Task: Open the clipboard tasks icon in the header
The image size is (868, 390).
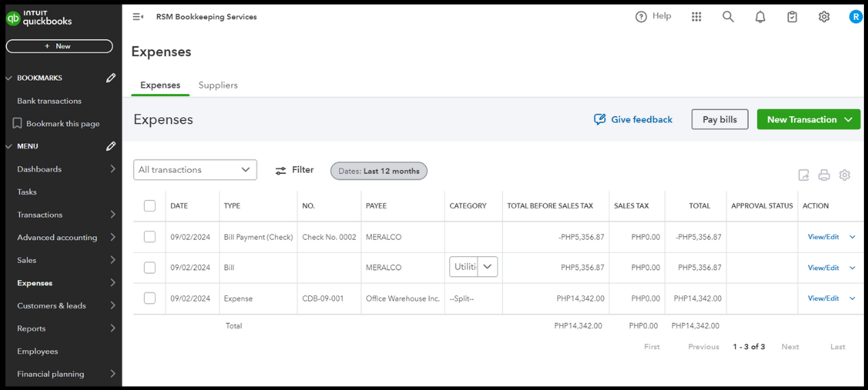Action: coord(792,17)
